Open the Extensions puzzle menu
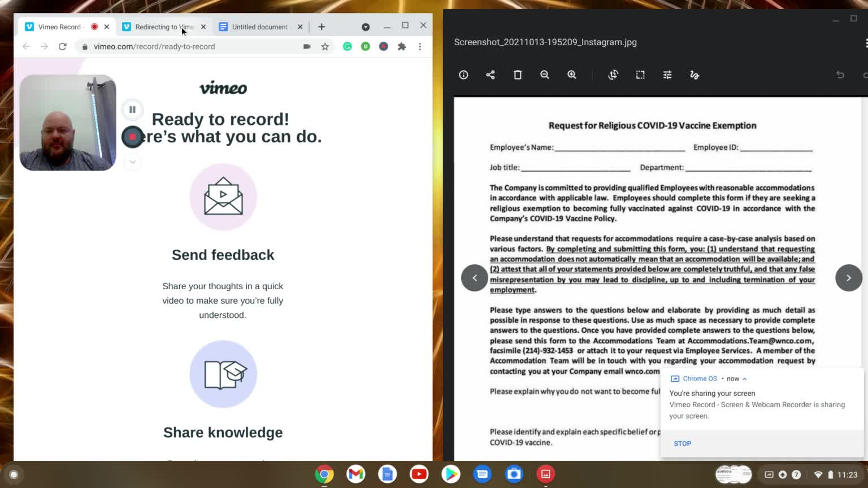Viewport: 868px width, 488px height. pyautogui.click(x=402, y=46)
